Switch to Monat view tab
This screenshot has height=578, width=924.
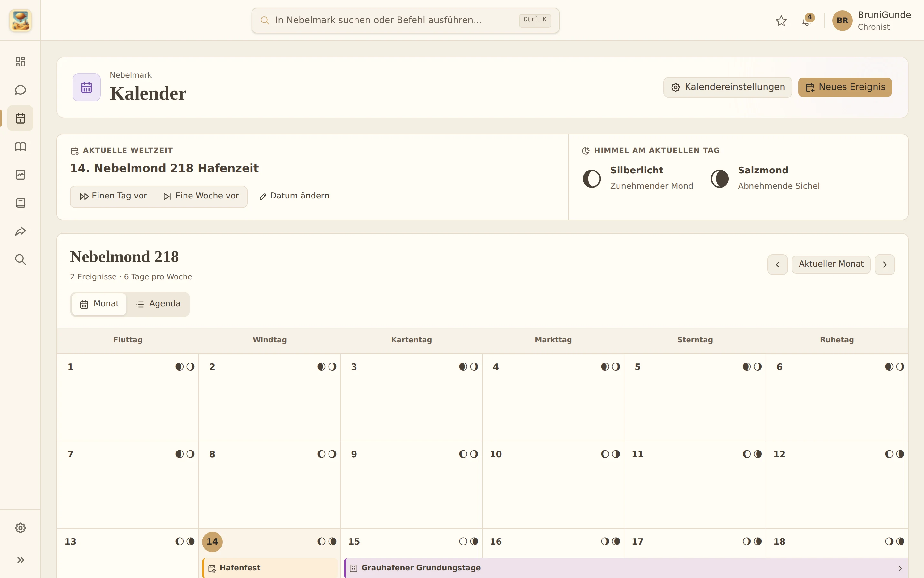tap(99, 304)
